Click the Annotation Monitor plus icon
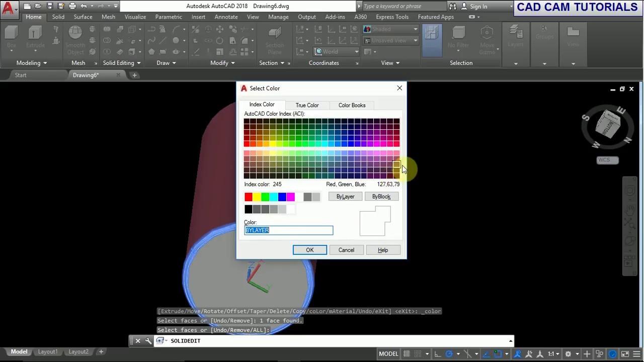This screenshot has width=644, height=362. pyautogui.click(x=587, y=354)
